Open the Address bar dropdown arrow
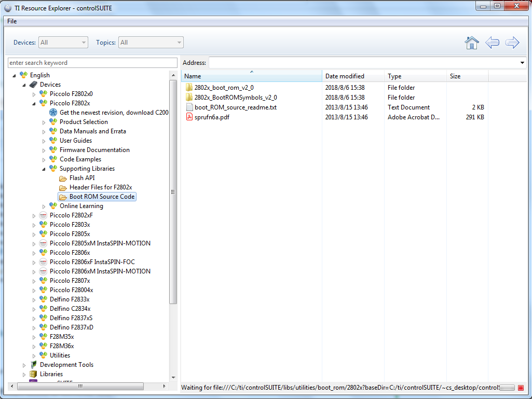 point(522,63)
